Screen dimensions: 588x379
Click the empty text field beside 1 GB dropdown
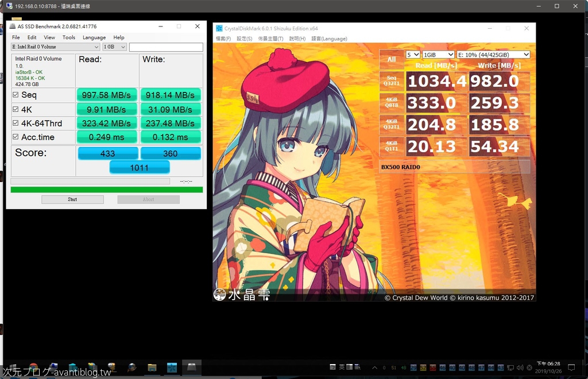[166, 47]
